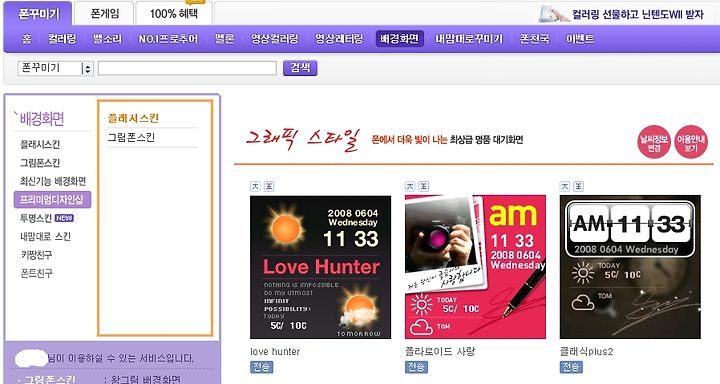
Task: Click the 클래식plus2 title text
Action: point(586,352)
